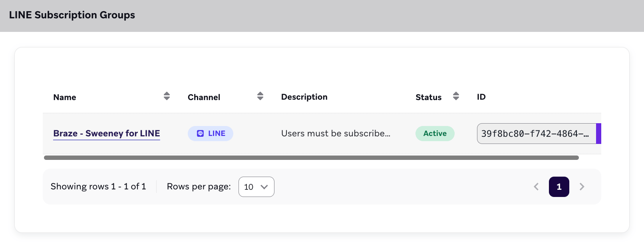Sort table using Status sort arrows
Image resolution: width=644 pixels, height=248 pixels.
click(x=456, y=96)
